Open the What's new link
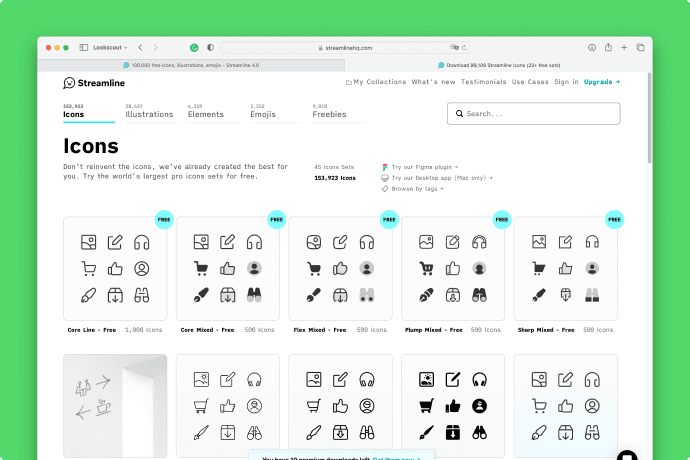 (433, 82)
